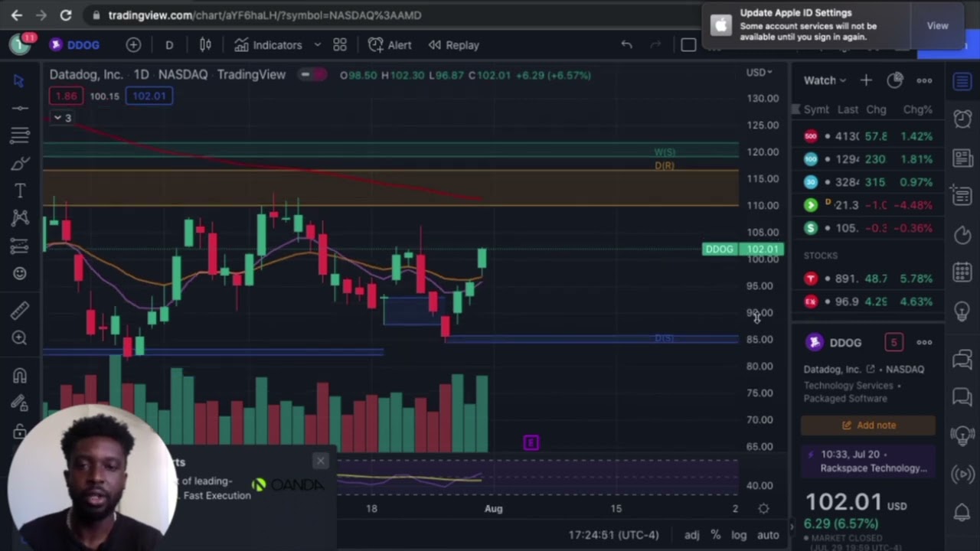Toggle auto scale

click(768, 535)
